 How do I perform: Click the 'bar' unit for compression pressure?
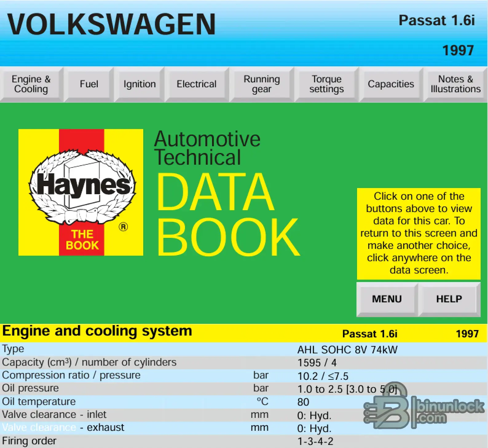coord(261,375)
